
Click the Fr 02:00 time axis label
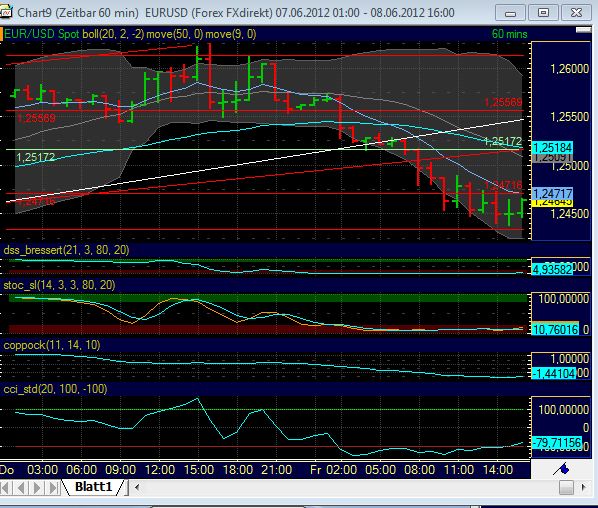coord(333,470)
